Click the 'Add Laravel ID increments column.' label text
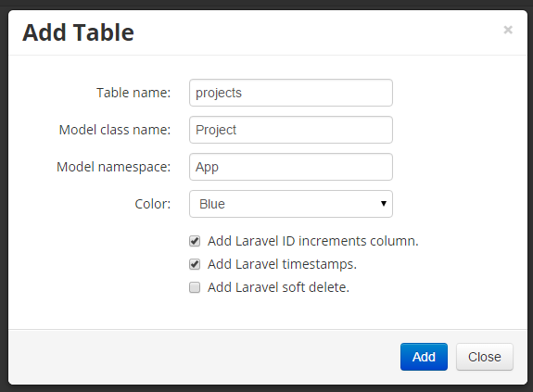This screenshot has height=392, width=533. [x=313, y=241]
